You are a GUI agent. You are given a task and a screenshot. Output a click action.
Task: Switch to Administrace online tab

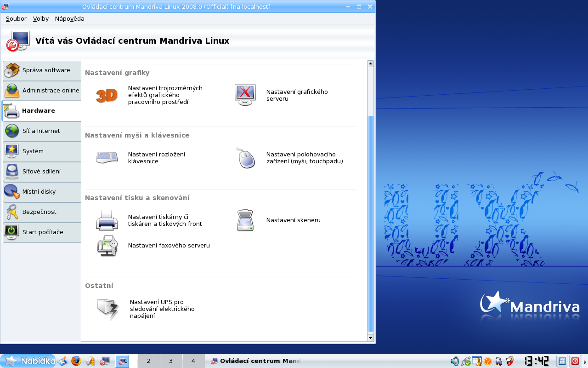[x=42, y=91]
